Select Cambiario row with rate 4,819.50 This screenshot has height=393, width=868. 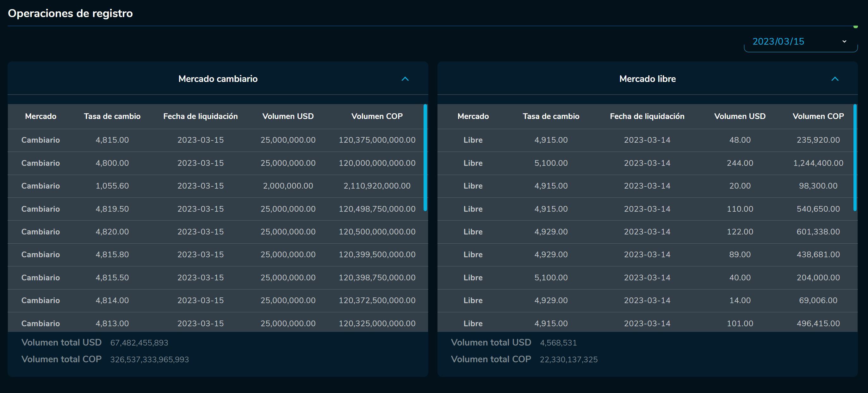click(x=112, y=209)
